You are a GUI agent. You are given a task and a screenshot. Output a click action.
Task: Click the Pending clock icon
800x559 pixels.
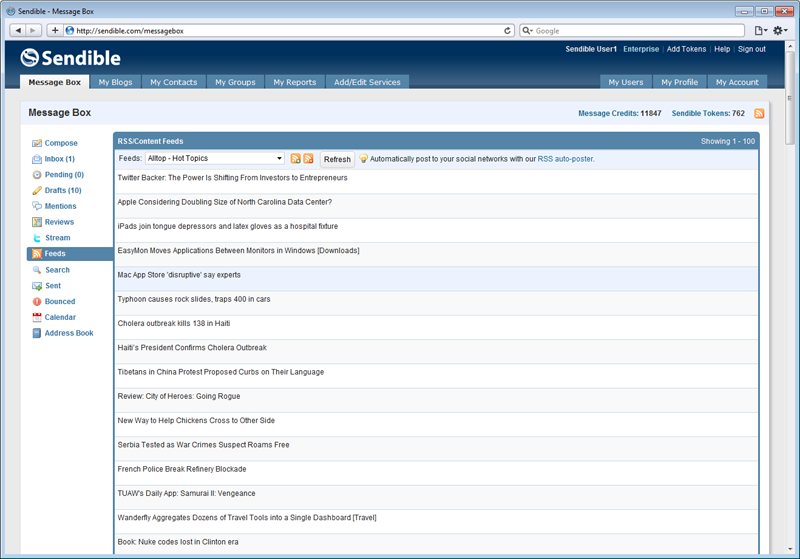[37, 175]
